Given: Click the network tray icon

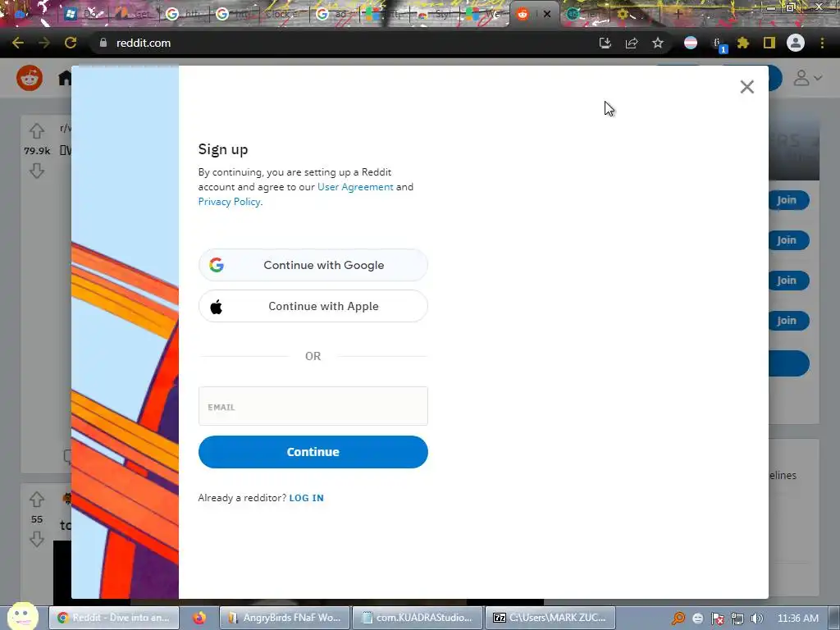Looking at the screenshot, I should tap(737, 619).
